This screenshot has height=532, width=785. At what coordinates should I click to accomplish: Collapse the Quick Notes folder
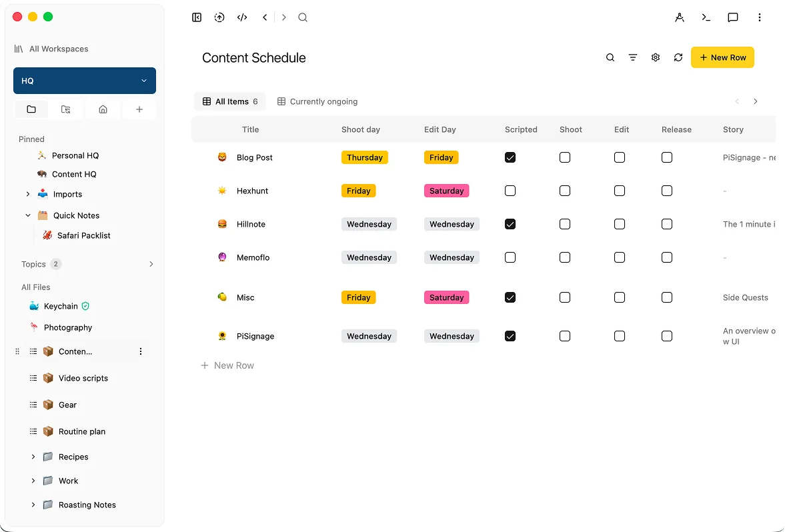pos(28,215)
